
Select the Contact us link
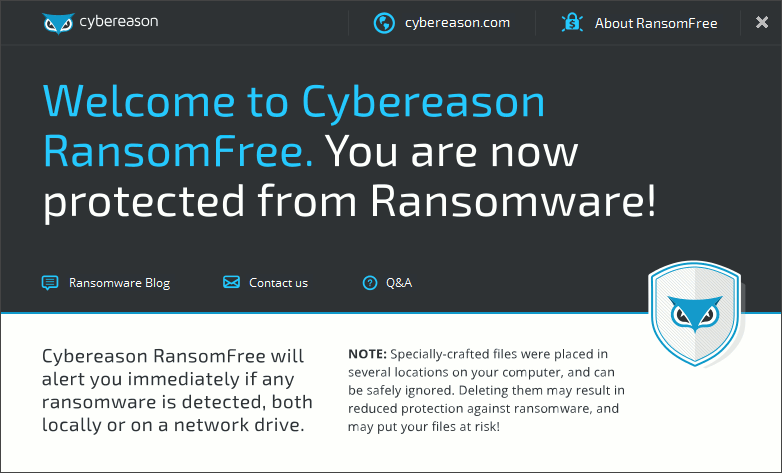pos(278,283)
